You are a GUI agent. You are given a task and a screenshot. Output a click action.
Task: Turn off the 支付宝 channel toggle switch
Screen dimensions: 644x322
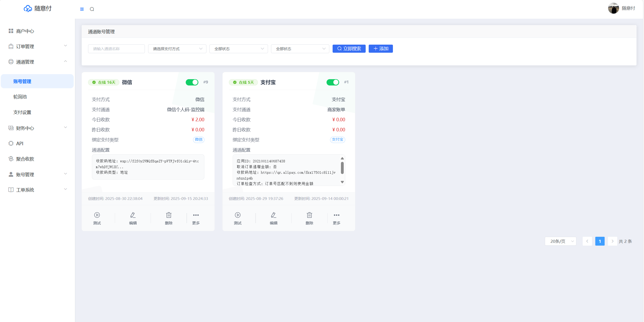tap(333, 82)
